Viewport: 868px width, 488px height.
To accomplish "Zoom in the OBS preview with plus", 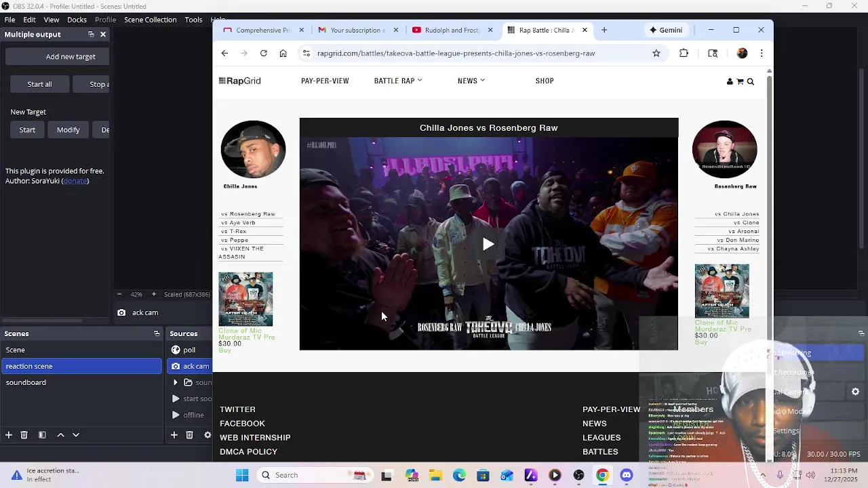I will 154,294.
